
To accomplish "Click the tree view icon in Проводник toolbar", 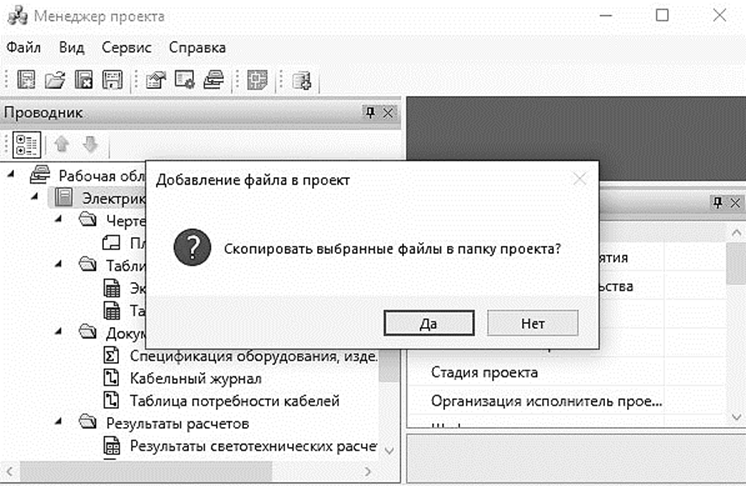I will 26,144.
